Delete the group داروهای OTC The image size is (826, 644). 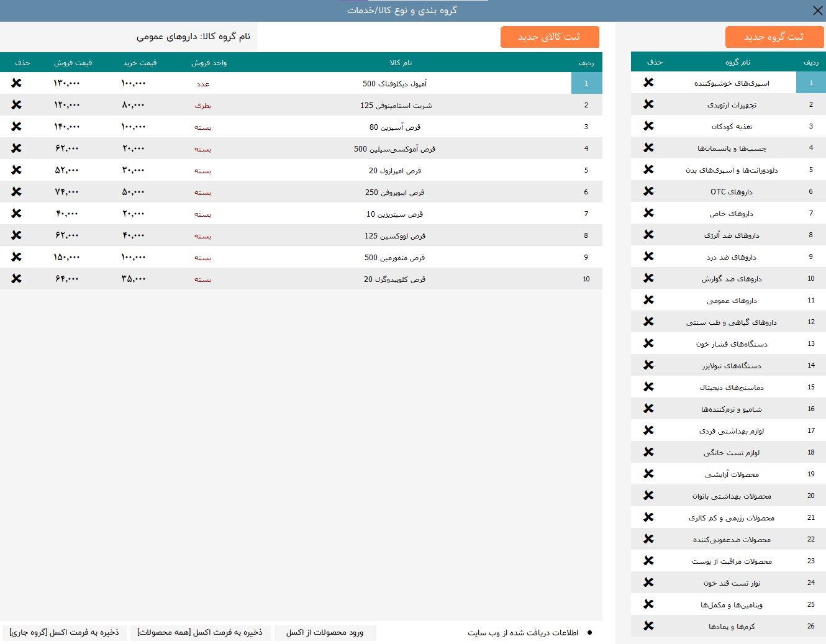coord(648,191)
